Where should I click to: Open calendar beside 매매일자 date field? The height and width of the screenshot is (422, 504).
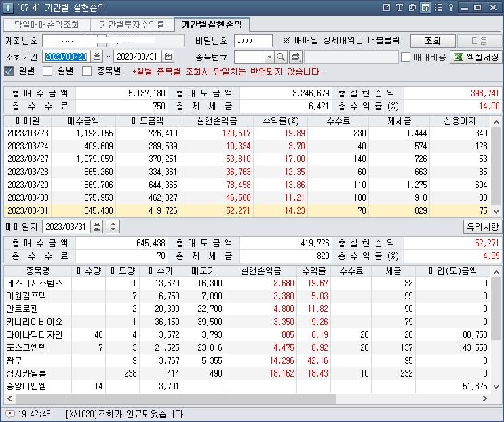click(x=97, y=227)
